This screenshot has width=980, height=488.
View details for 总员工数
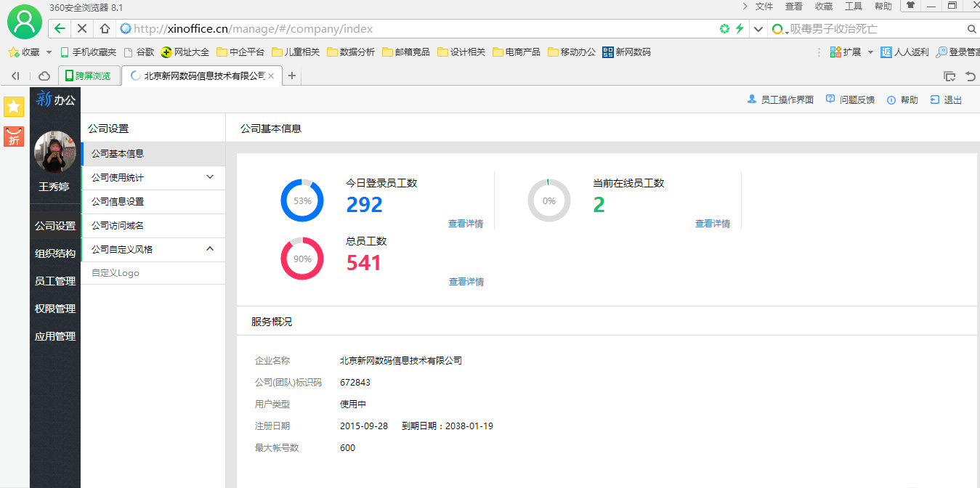[x=466, y=282]
